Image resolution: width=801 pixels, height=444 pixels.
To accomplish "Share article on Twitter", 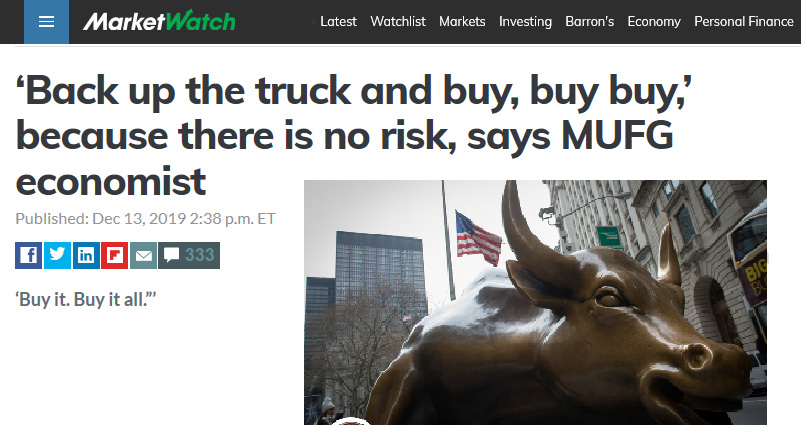I will (x=57, y=255).
